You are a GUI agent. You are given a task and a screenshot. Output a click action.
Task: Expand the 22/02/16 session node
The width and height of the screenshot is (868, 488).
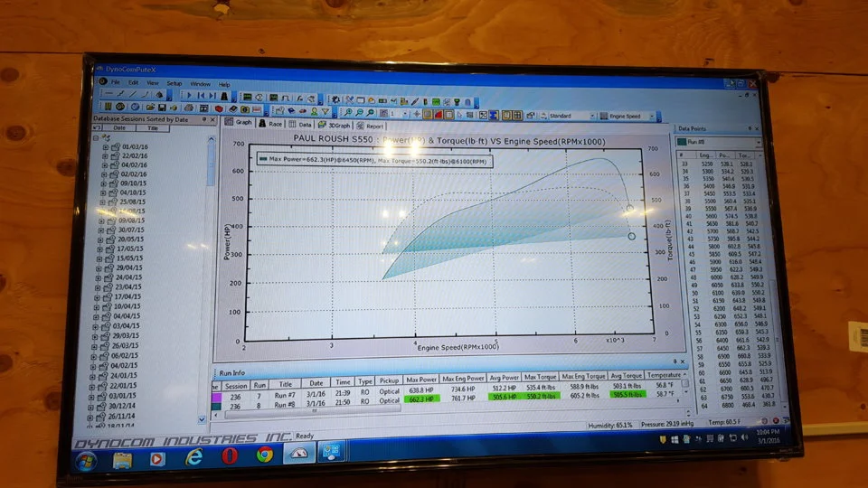point(105,156)
